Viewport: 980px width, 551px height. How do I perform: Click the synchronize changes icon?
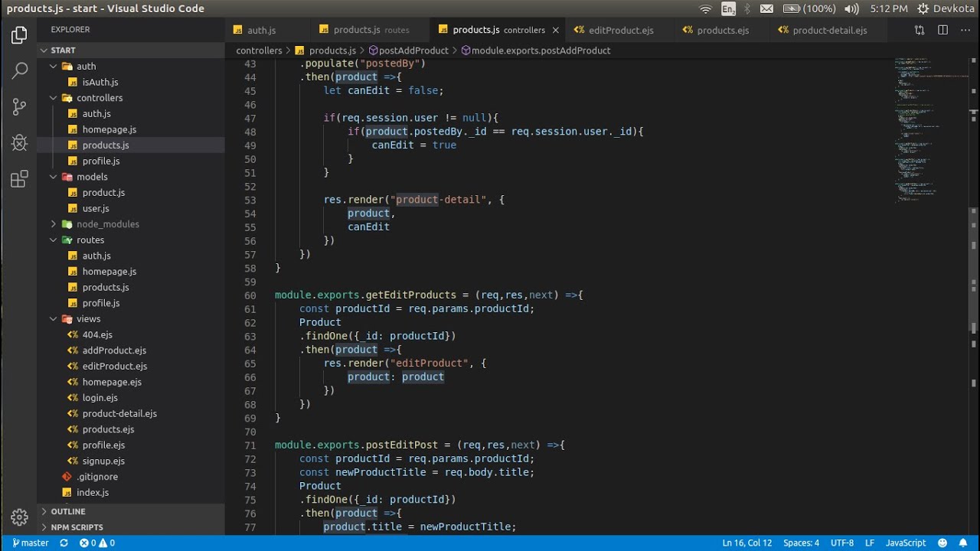64,543
